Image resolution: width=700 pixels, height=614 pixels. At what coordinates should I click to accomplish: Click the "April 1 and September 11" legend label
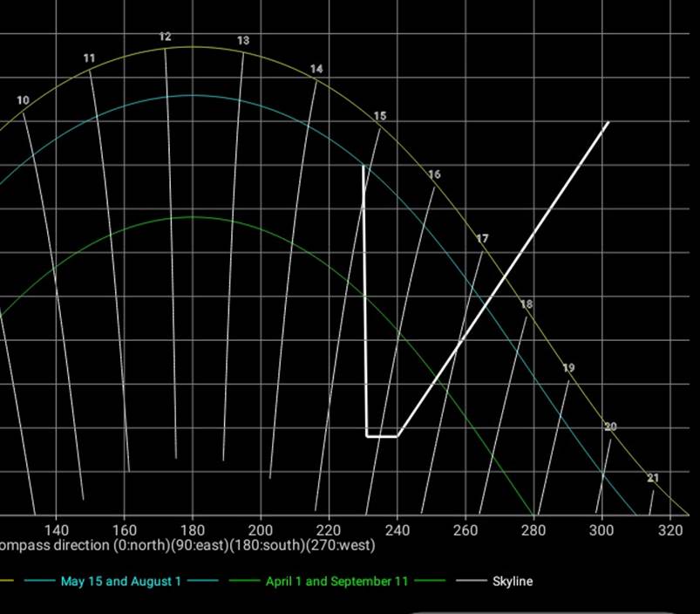(337, 581)
